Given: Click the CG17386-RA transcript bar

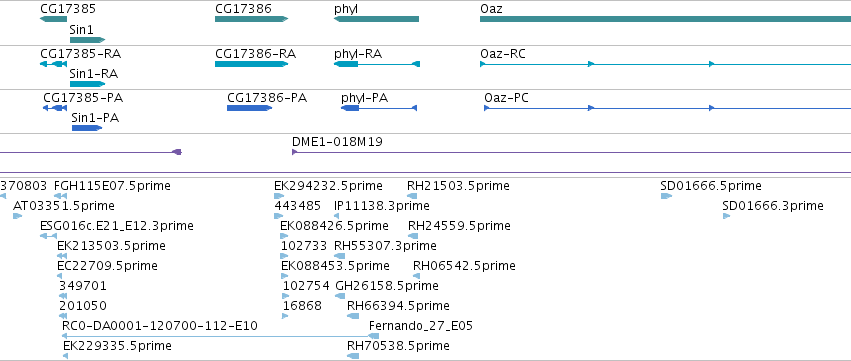Looking at the screenshot, I should pyautogui.click(x=251, y=64).
